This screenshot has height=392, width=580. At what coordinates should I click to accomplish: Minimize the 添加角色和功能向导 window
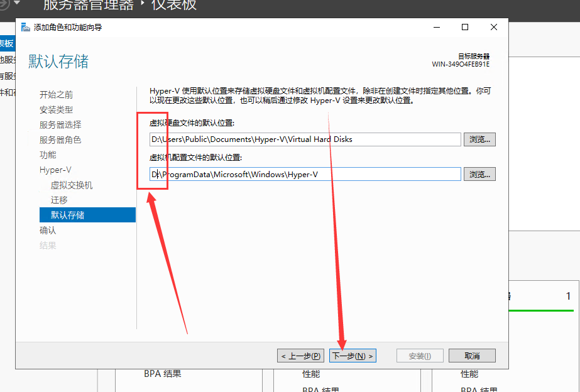[x=436, y=27]
